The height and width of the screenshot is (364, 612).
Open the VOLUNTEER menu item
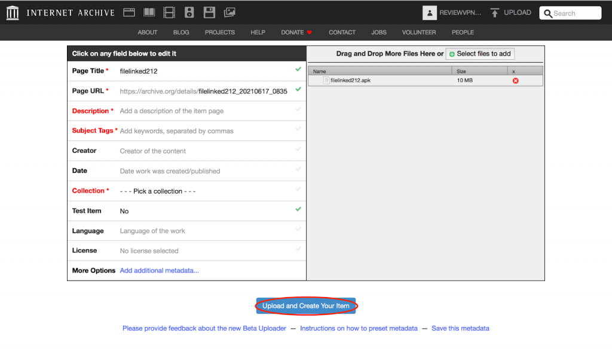tap(419, 32)
